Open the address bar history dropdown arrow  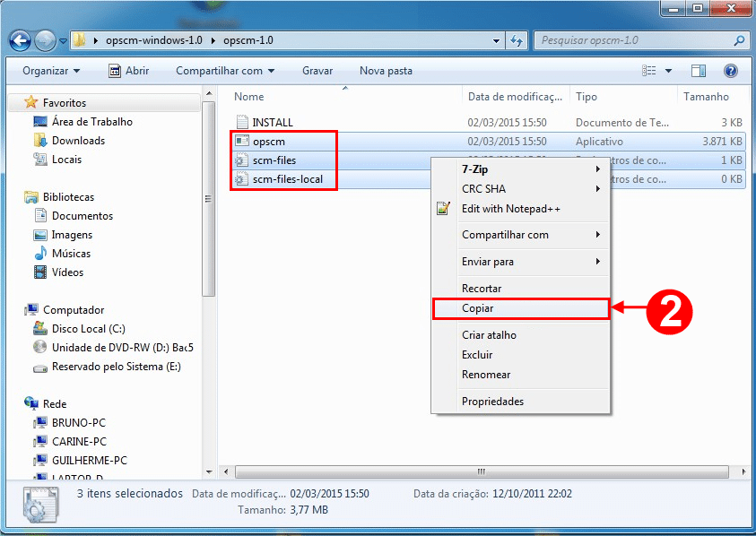[498, 41]
